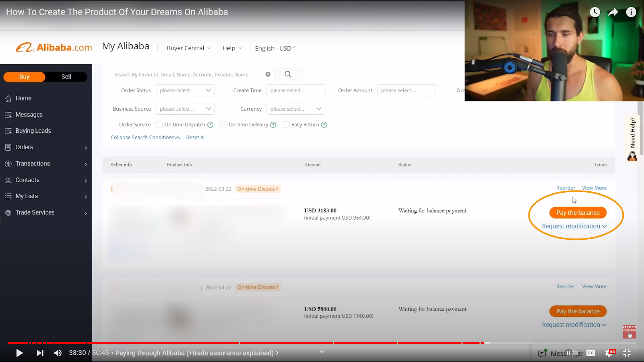
Task: Open the Order Status dropdown
Action: (185, 90)
